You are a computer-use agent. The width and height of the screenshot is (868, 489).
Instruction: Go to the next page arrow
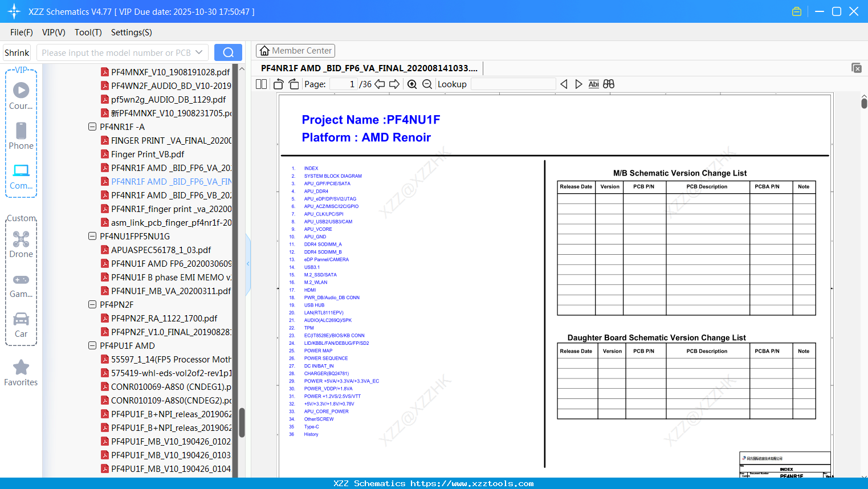coord(394,84)
